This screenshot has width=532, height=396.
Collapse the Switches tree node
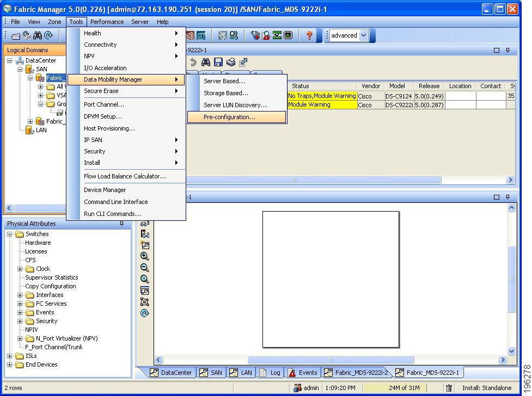[x=10, y=234]
